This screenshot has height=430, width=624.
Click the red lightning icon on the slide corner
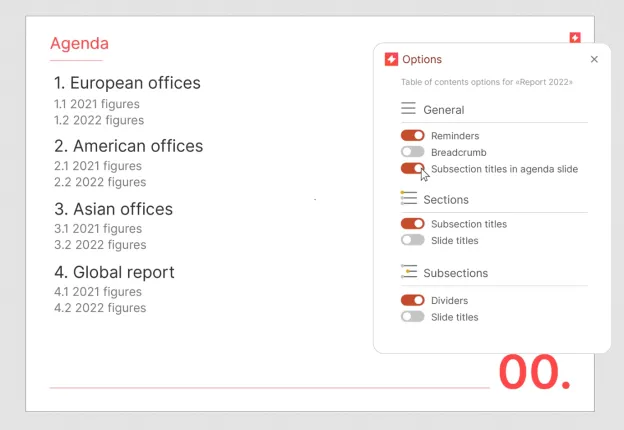575,37
